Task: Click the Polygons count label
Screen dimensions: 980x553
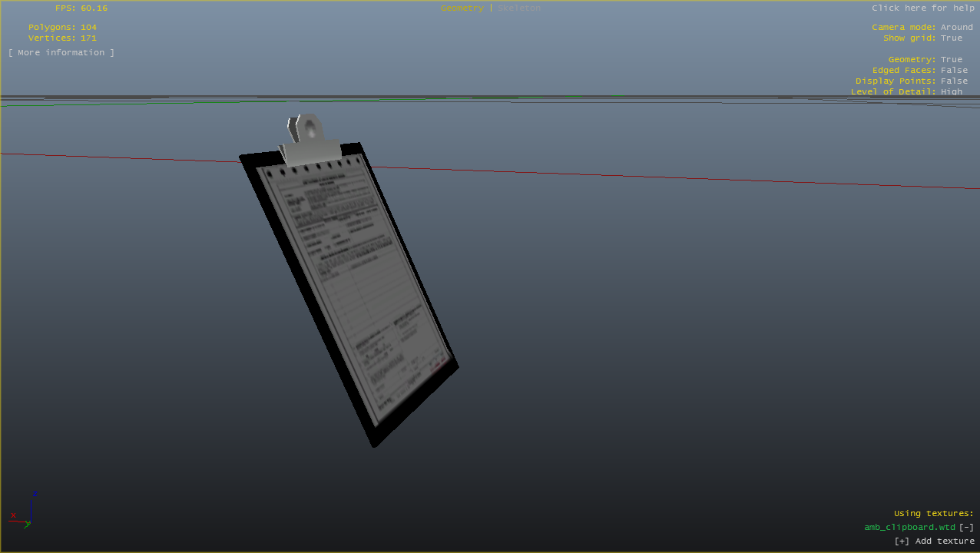Action: [62, 28]
